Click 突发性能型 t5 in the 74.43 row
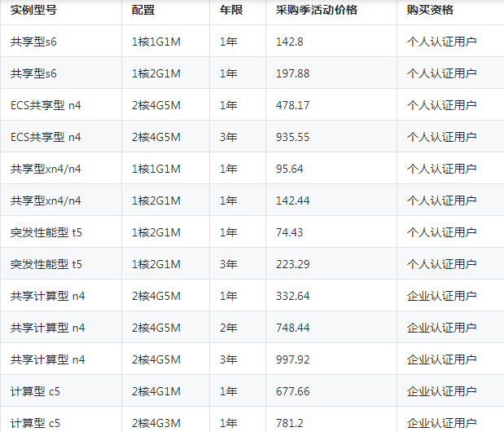The image size is (504, 432). point(46,232)
